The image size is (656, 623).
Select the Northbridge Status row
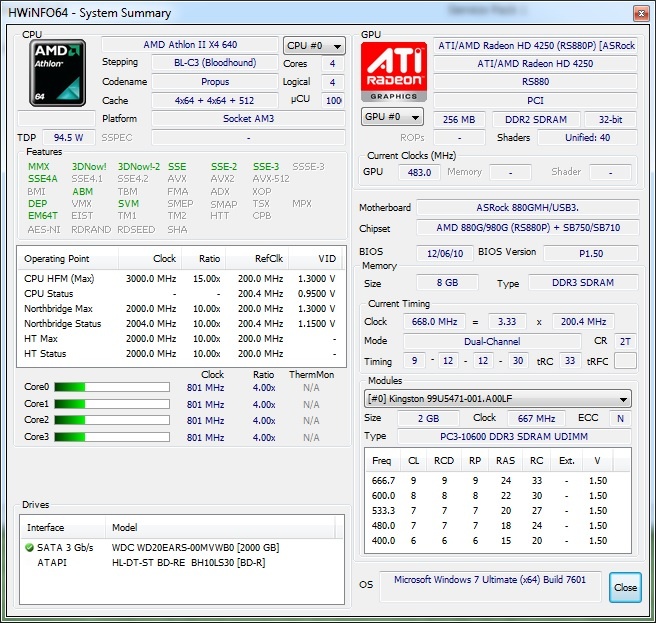point(180,324)
